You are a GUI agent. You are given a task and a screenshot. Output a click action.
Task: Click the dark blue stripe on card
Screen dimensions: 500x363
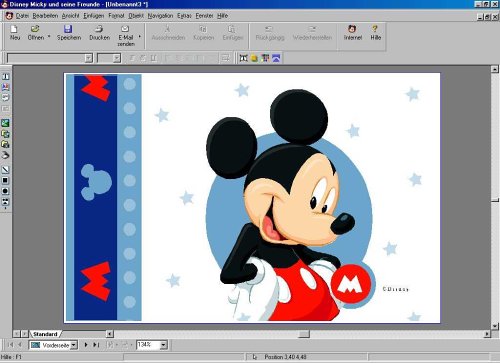click(x=95, y=197)
